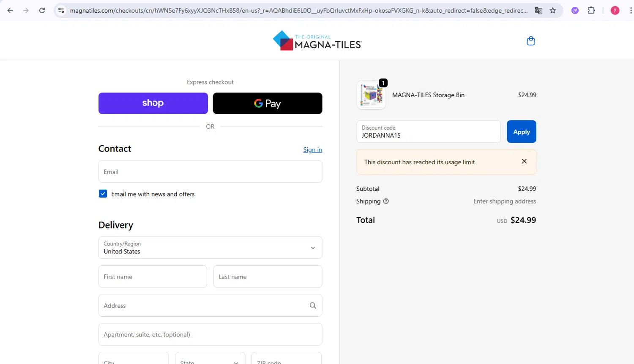Click the Magna-Tiles logo
Viewport: 634px width, 364px height.
coord(317,41)
